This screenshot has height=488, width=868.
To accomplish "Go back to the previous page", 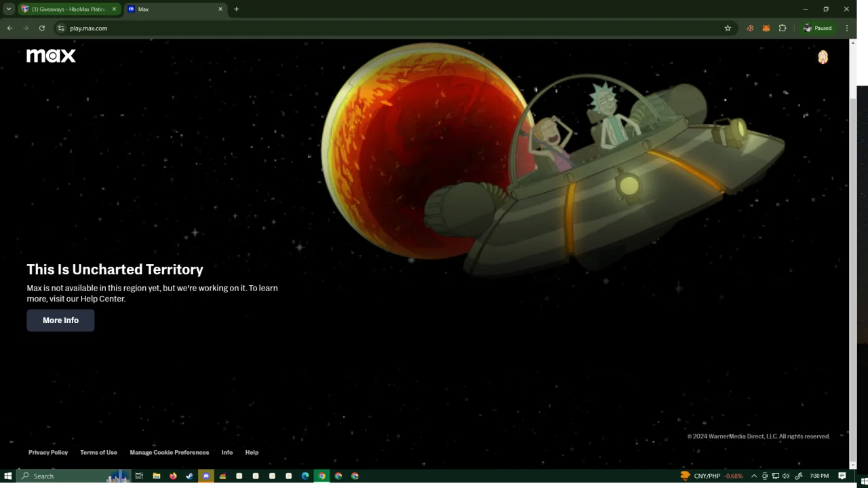I will (9, 29).
